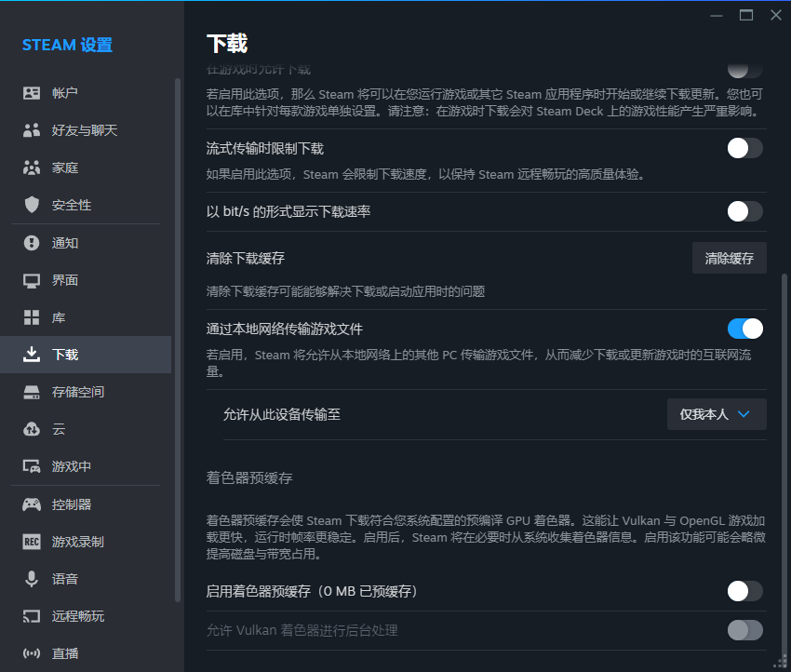Open 远程畅玩 settings

tap(86, 616)
